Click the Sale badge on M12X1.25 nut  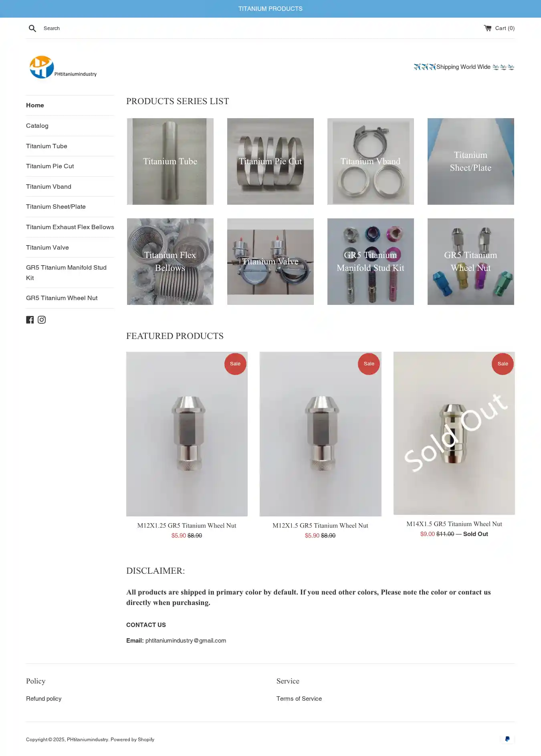pos(235,364)
